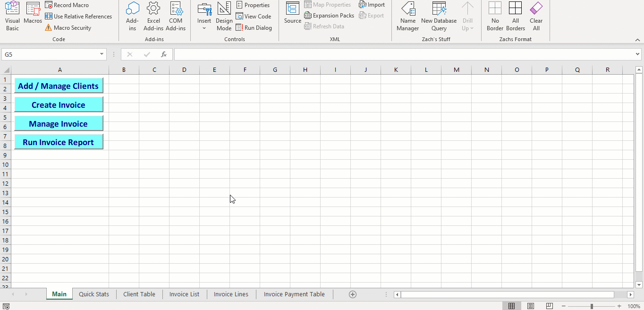Switch to Client Table sheet tab
Screen dimensions: 644x310
pyautogui.click(x=139, y=294)
